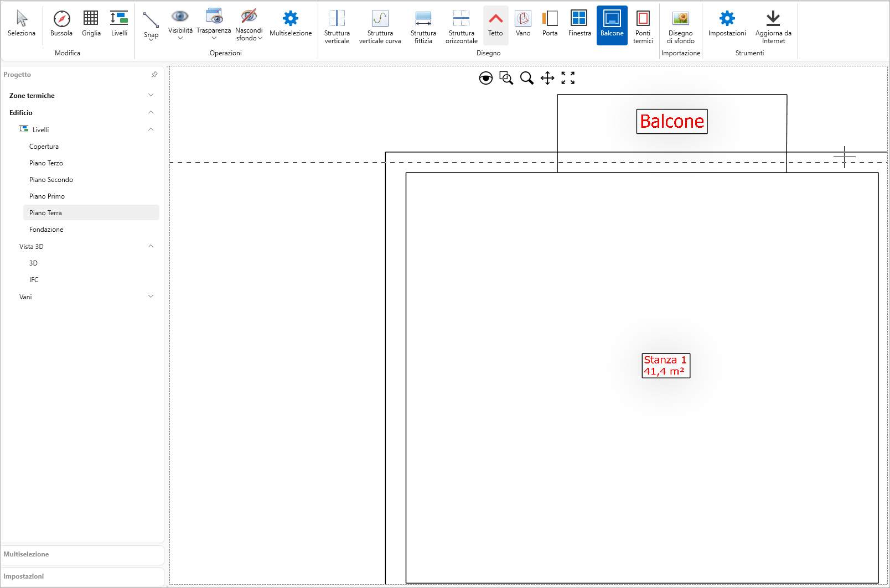Activate the Tetto roof tool

(x=495, y=25)
